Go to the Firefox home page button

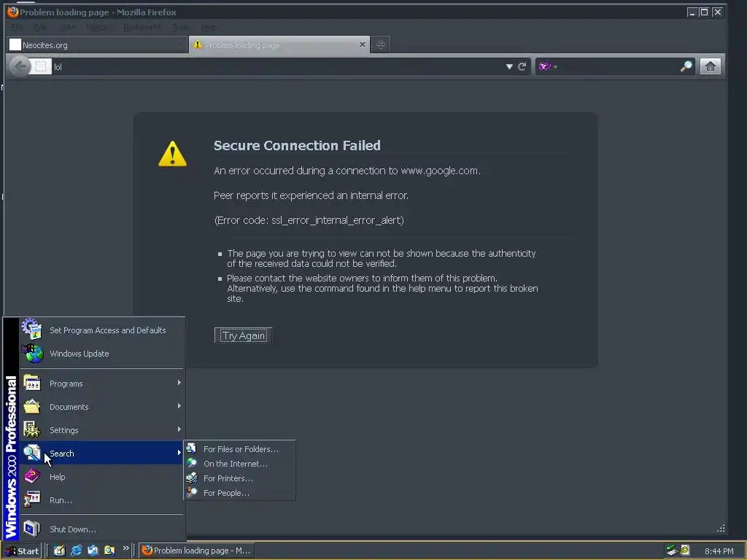710,66
